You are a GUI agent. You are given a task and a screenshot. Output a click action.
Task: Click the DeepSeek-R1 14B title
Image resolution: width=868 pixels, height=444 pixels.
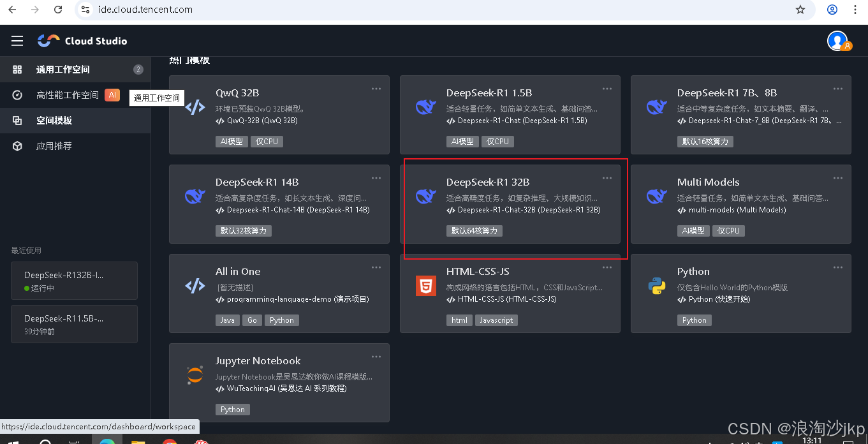point(257,182)
